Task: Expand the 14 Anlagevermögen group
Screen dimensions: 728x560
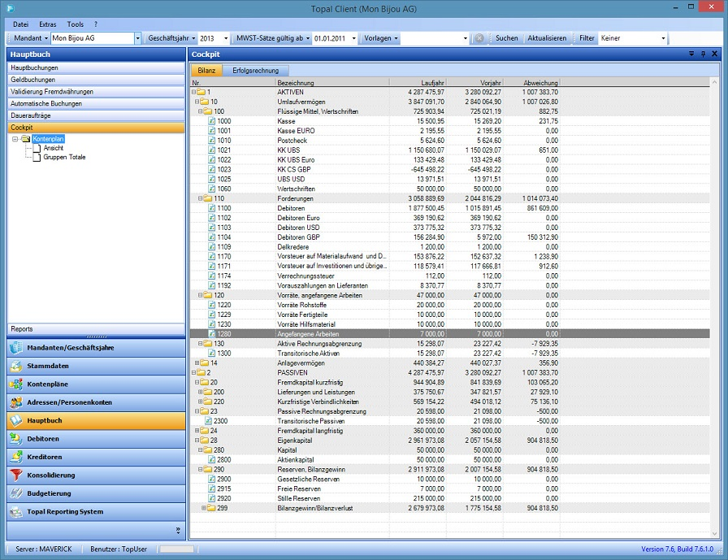Action: click(195, 363)
